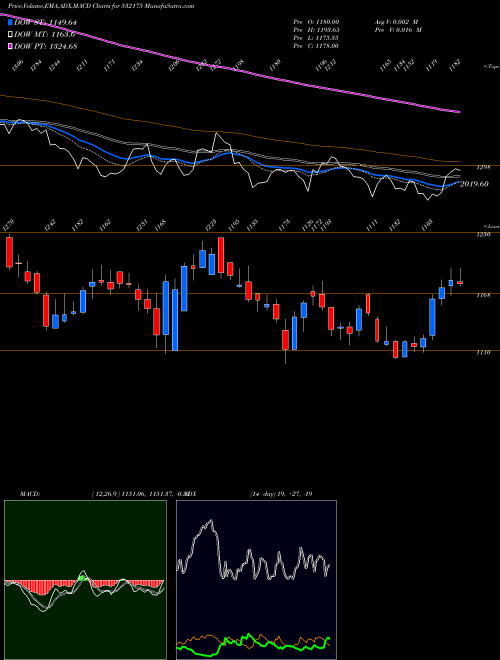Click the '1250' price axis label
Image resolution: width=500 pixels, height=660 pixels.
pyautogui.click(x=484, y=234)
